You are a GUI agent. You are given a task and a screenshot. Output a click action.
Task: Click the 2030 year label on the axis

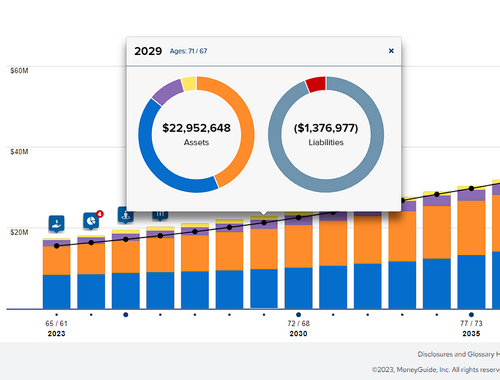[x=298, y=334]
